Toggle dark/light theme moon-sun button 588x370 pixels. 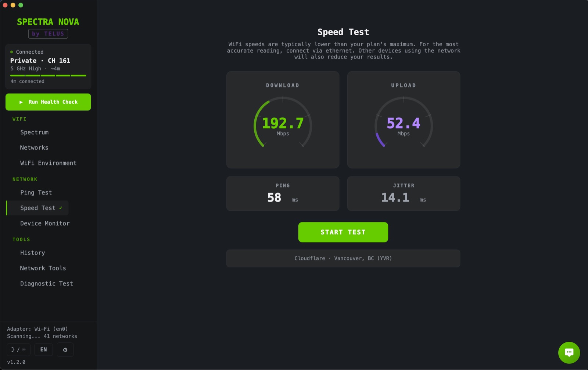18,350
